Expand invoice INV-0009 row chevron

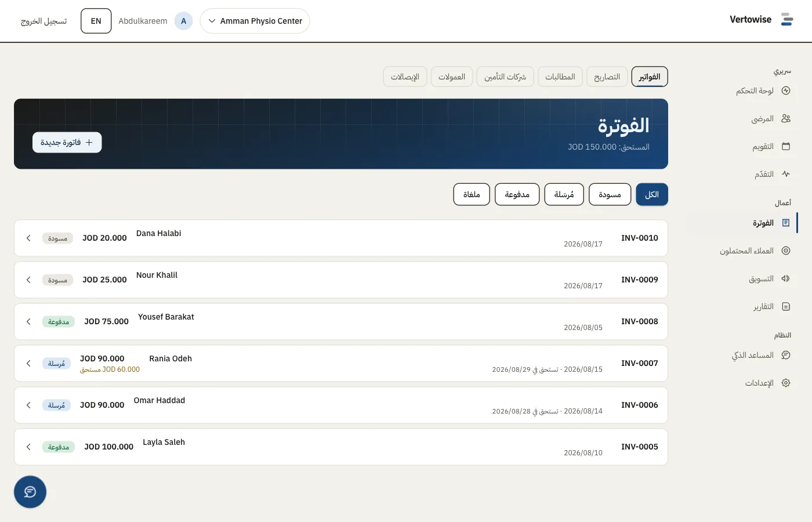pyautogui.click(x=28, y=280)
